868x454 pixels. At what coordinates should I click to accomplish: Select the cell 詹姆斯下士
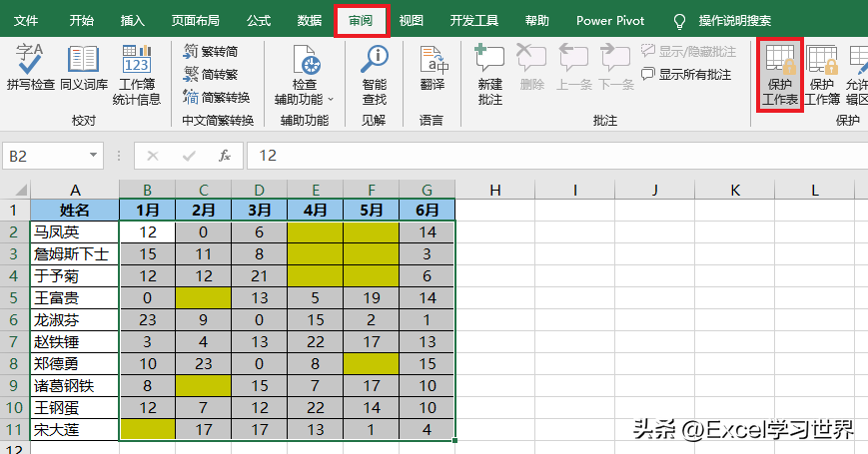coord(75,254)
